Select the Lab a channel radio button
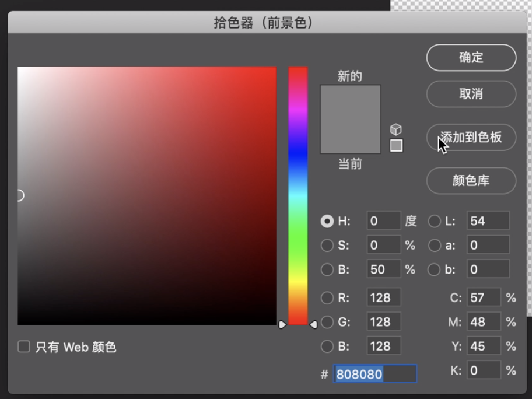 tap(435, 246)
